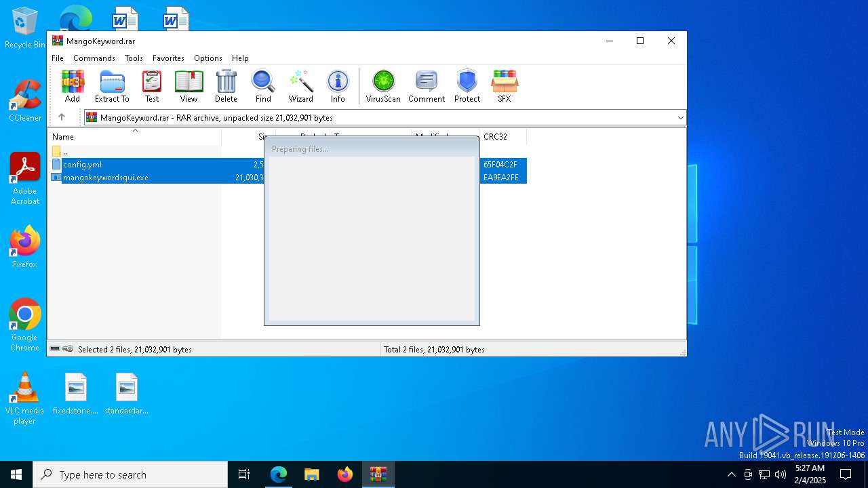Select the fixedstone image file on desktop
Screen dimensions: 868x488
(x=76, y=394)
